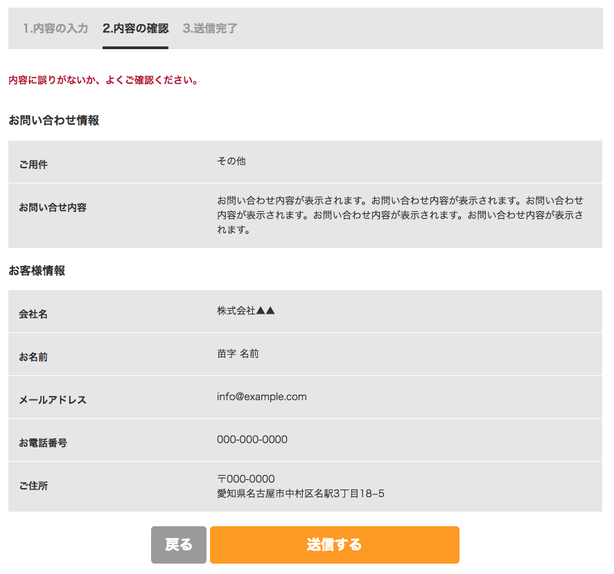
Task: Click the メールアドレス row label
Action: [52, 400]
